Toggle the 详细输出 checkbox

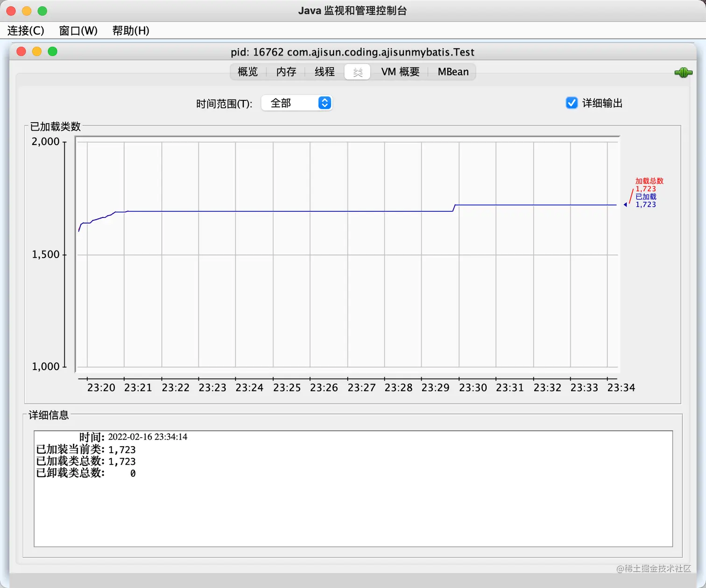[572, 103]
